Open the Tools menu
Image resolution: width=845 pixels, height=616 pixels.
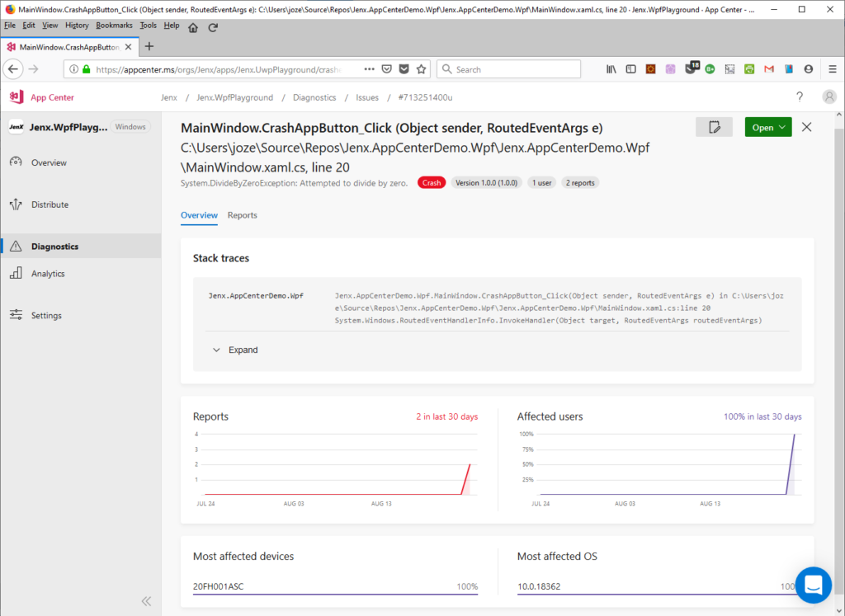point(149,26)
